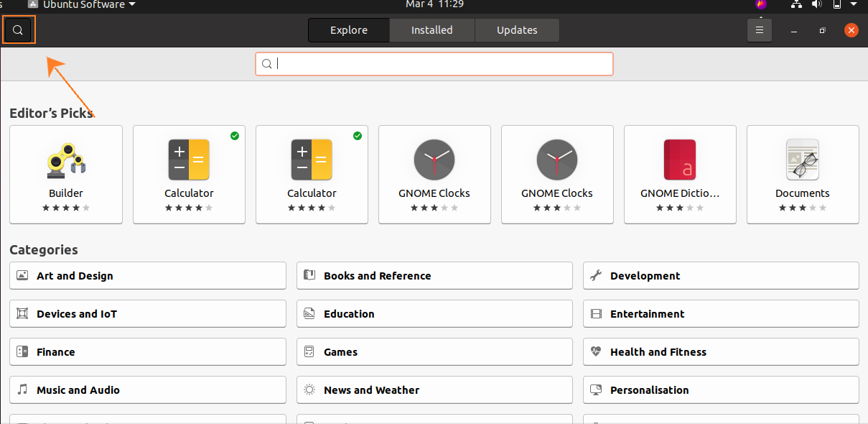
Task: Switch to the Explore tab
Action: pyautogui.click(x=349, y=30)
